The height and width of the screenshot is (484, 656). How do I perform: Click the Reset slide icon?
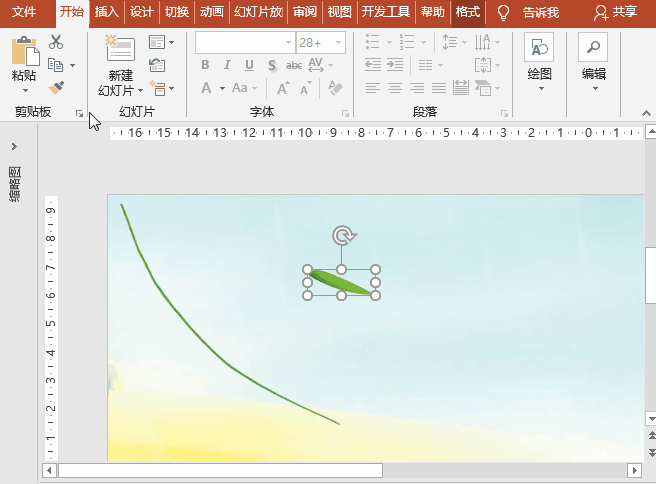[x=157, y=65]
